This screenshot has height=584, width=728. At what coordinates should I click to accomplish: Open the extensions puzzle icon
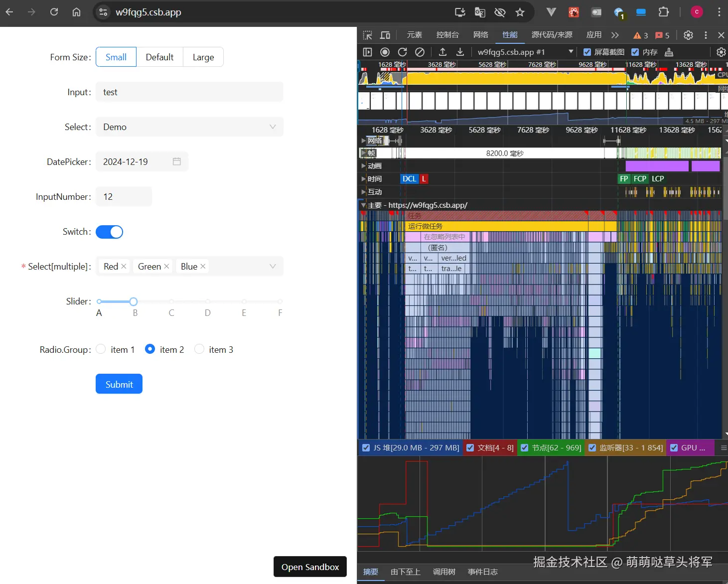[663, 12]
